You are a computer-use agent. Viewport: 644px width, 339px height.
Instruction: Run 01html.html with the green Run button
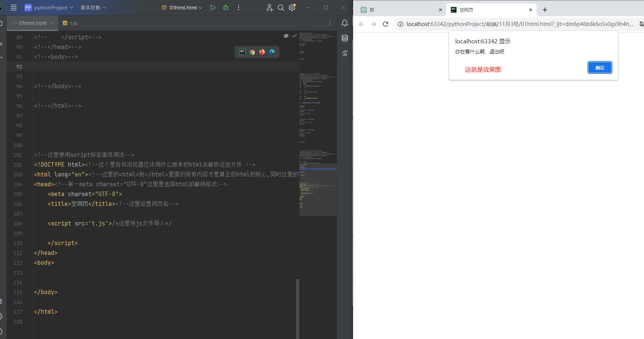pyautogui.click(x=213, y=8)
